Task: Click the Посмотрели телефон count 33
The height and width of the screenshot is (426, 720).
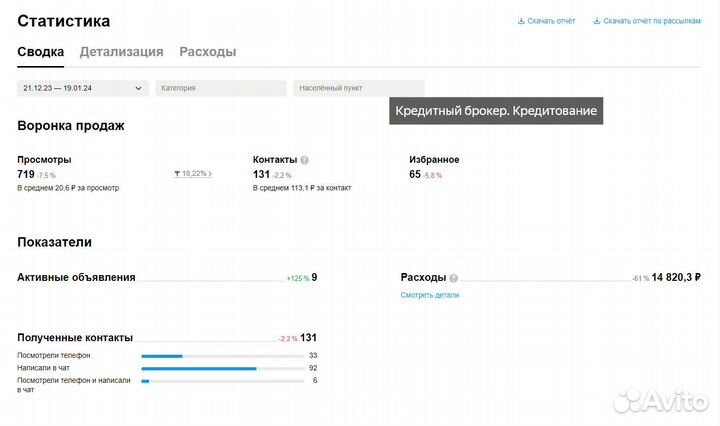Action: tap(313, 355)
